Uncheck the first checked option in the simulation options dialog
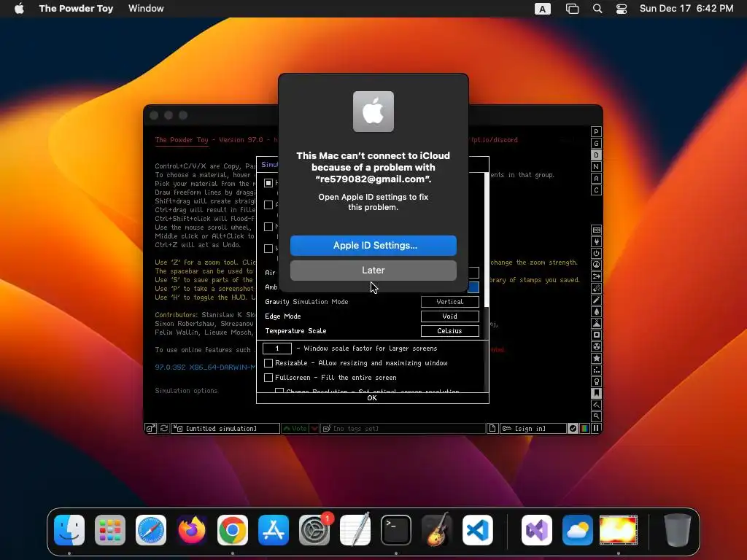 pos(268,183)
